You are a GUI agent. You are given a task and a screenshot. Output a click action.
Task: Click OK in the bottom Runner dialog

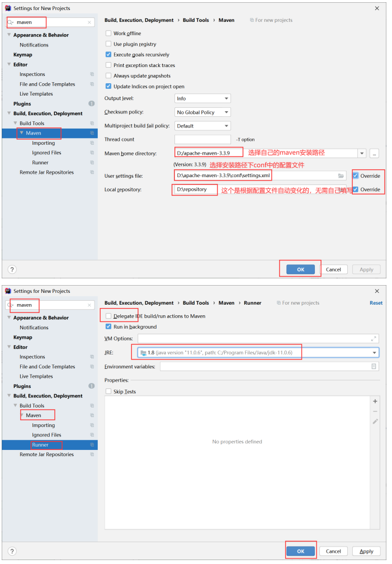pyautogui.click(x=300, y=551)
